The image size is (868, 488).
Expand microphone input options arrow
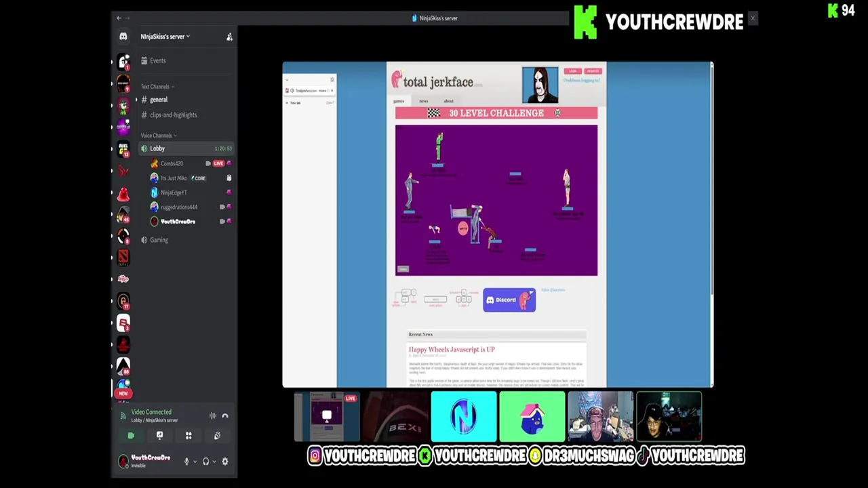195,462
